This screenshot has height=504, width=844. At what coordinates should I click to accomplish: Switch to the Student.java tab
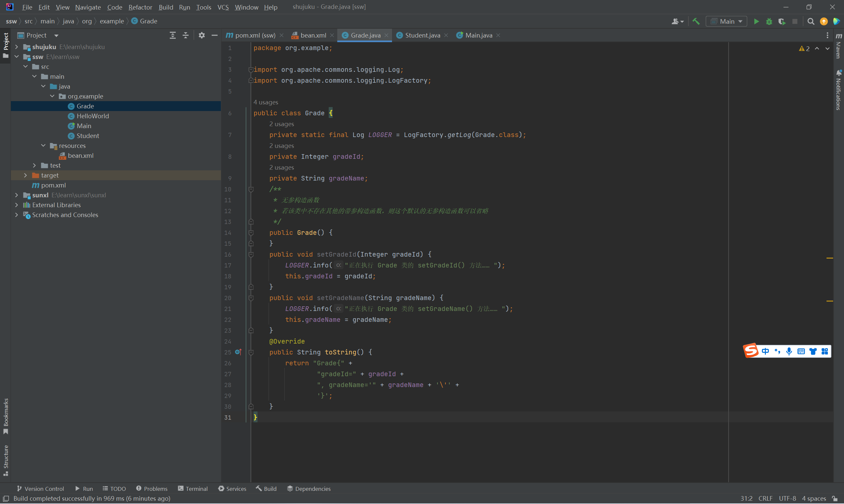coord(422,35)
